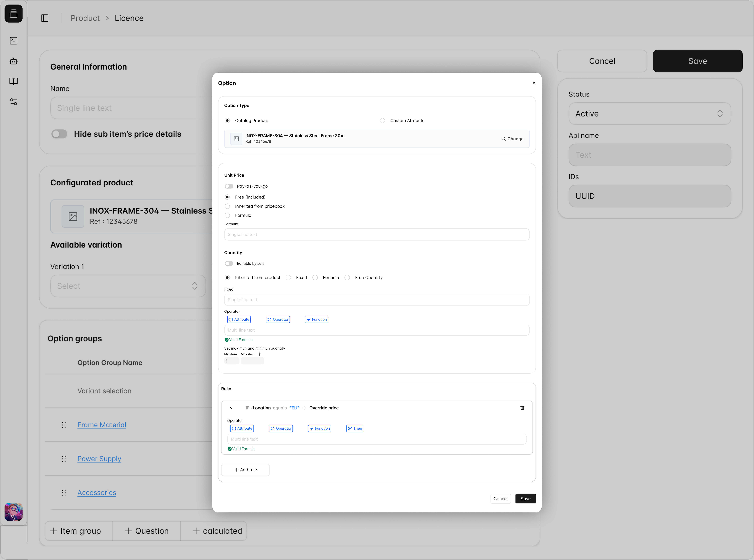The height and width of the screenshot is (560, 754).
Task: Focus the Unit Price Formula input
Action: coord(377,235)
